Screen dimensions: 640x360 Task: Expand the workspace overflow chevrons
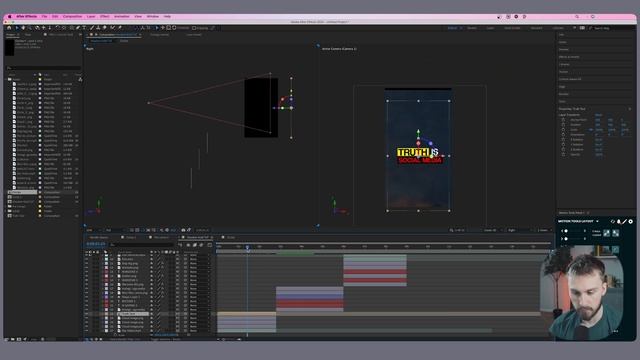click(x=575, y=28)
